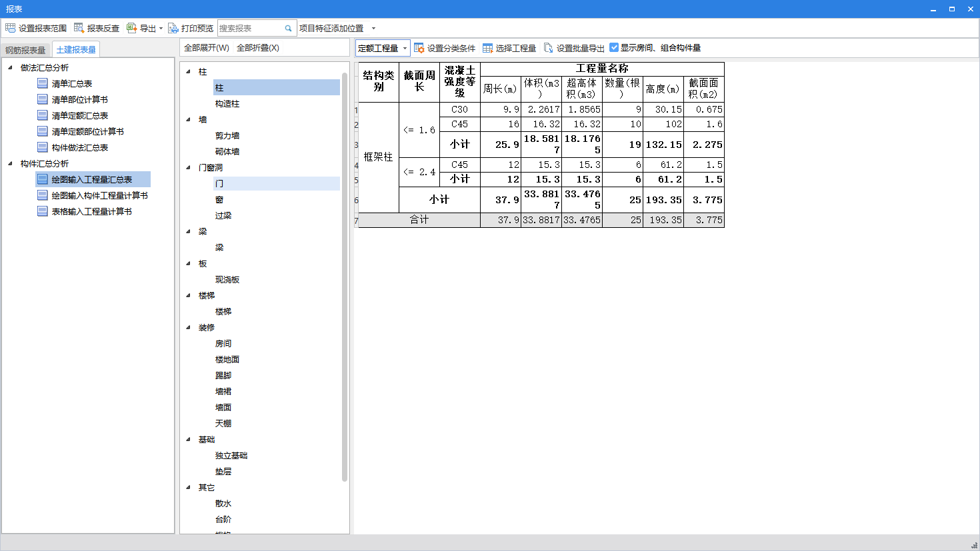Select 窗 in component list
Image resolution: width=980 pixels, height=551 pixels.
(x=219, y=200)
